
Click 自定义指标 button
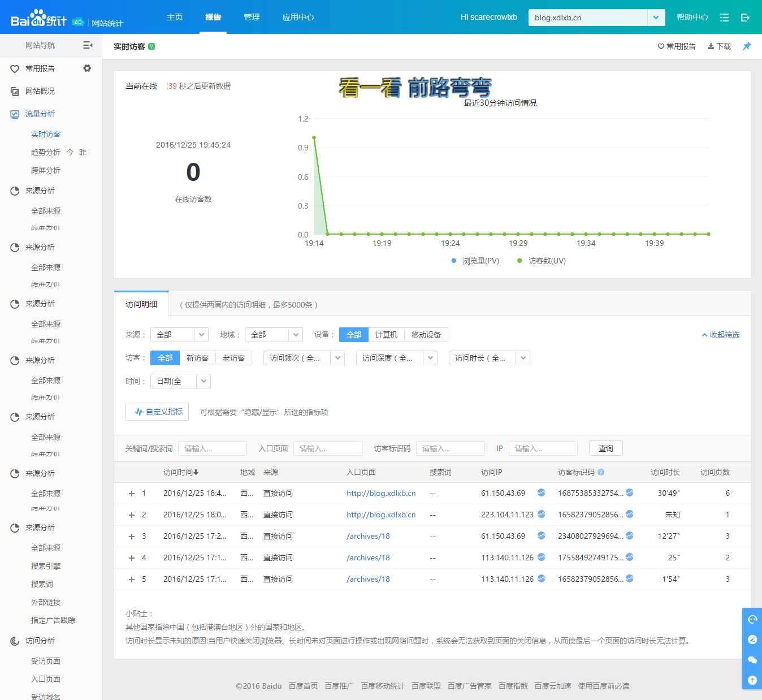(157, 412)
